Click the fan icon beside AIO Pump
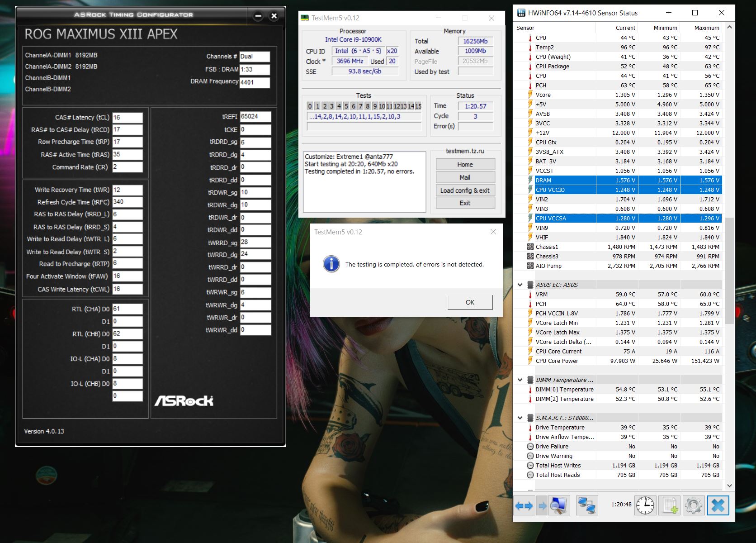756x543 pixels. (x=530, y=266)
